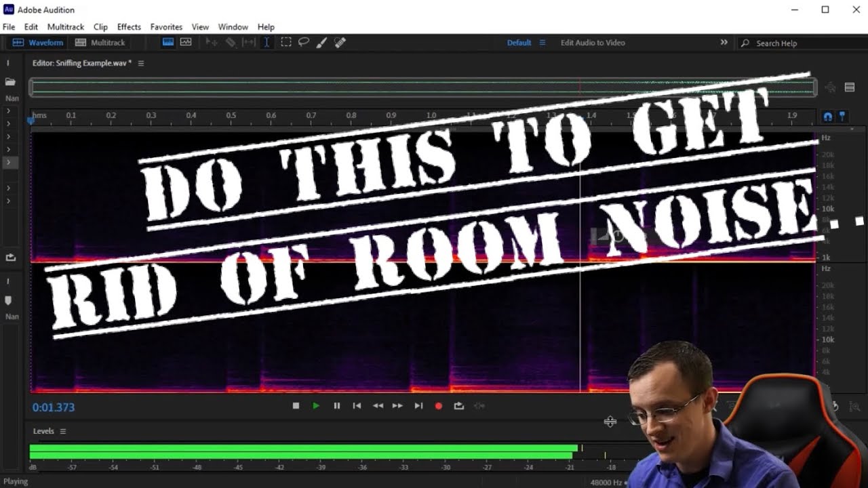Click the timeline ruler at 0.5
Viewport: 868px width, 488px height.
(x=231, y=116)
